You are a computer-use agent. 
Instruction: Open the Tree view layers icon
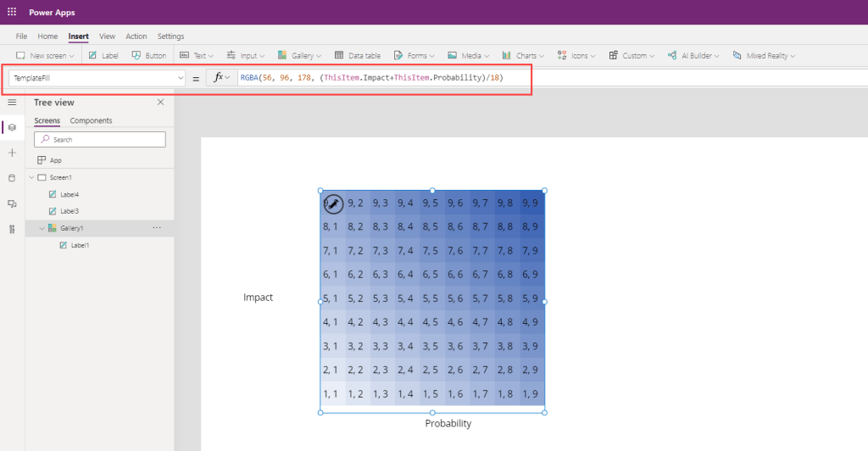point(12,127)
